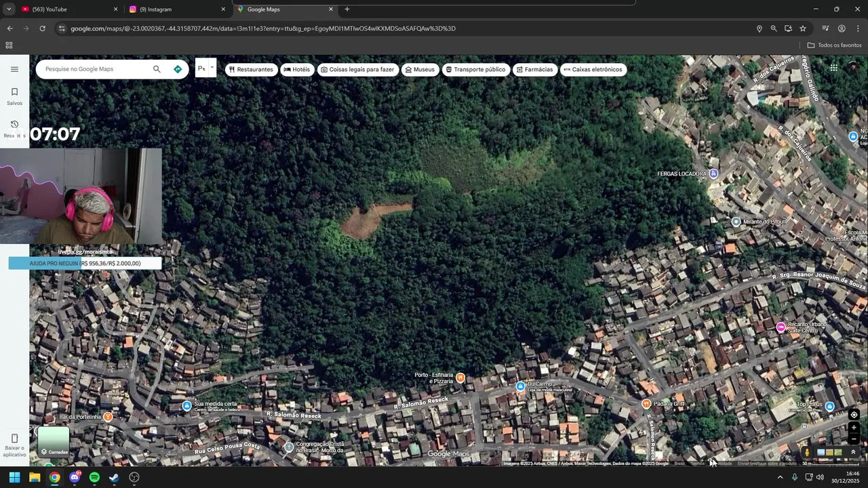Click the Mirante do Pitbull marker
The image size is (868, 488).
click(736, 222)
